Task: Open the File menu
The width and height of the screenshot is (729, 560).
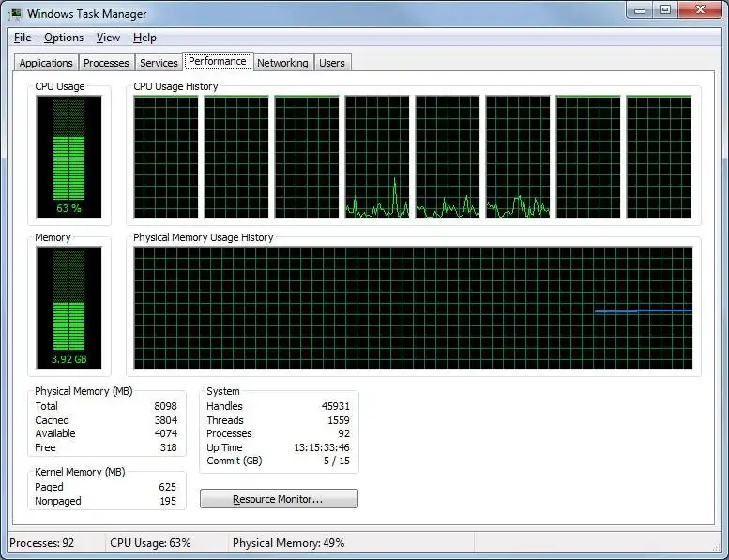Action: click(23, 38)
